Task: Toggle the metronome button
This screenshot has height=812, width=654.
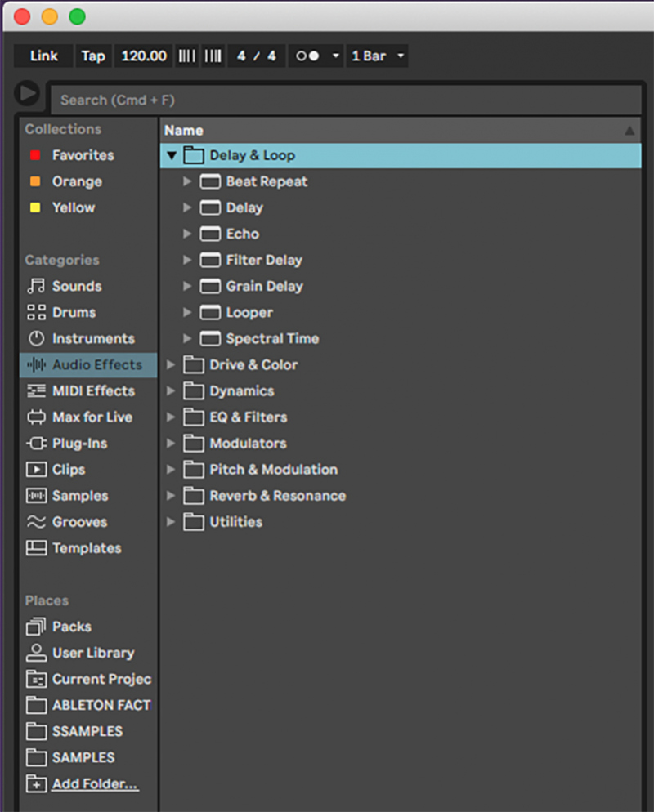Action: (x=307, y=56)
